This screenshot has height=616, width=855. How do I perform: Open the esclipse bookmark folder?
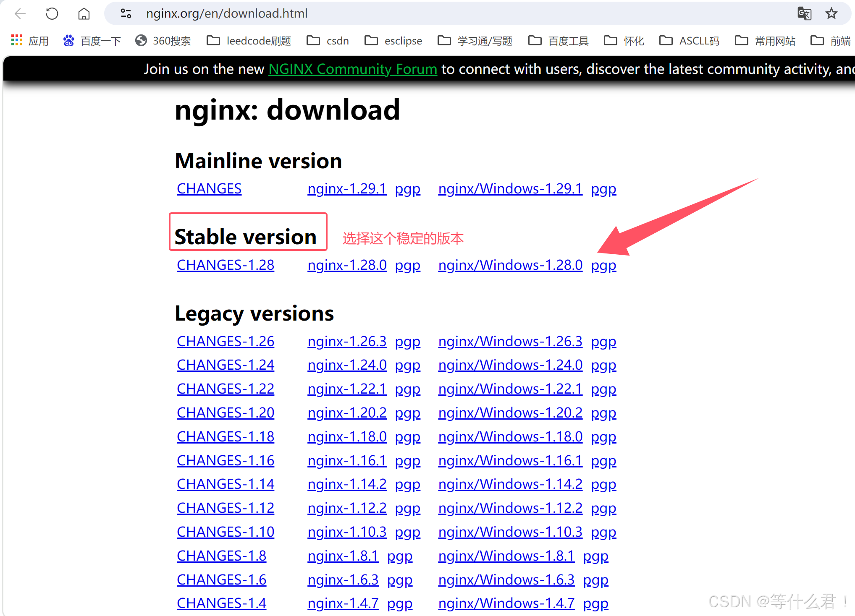click(x=393, y=41)
